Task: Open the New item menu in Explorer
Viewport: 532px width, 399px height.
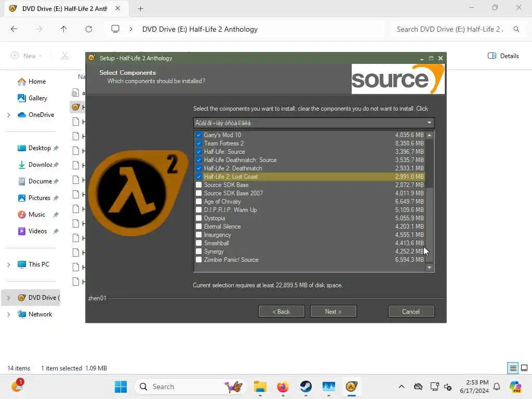Action: tap(26, 56)
